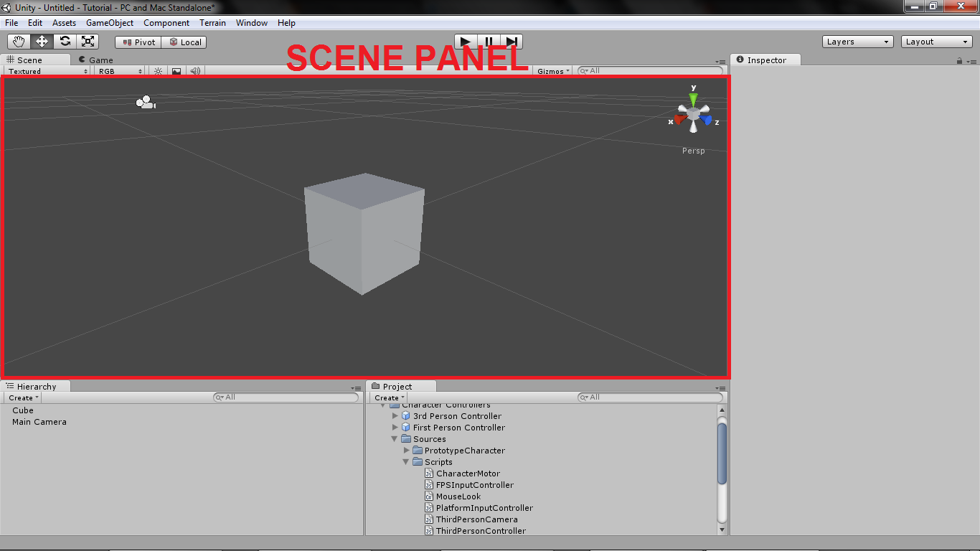Collapse the Scripts folder
This screenshot has height=551, width=980.
(x=405, y=461)
